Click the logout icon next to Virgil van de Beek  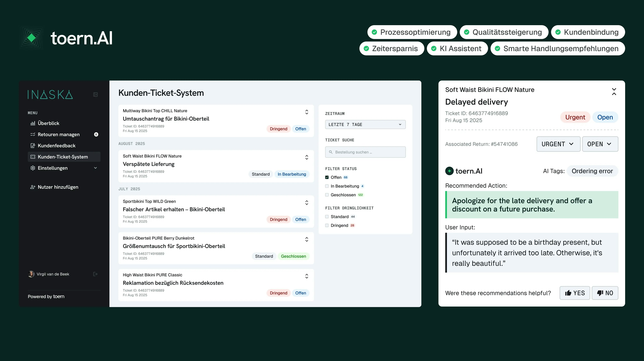point(95,274)
